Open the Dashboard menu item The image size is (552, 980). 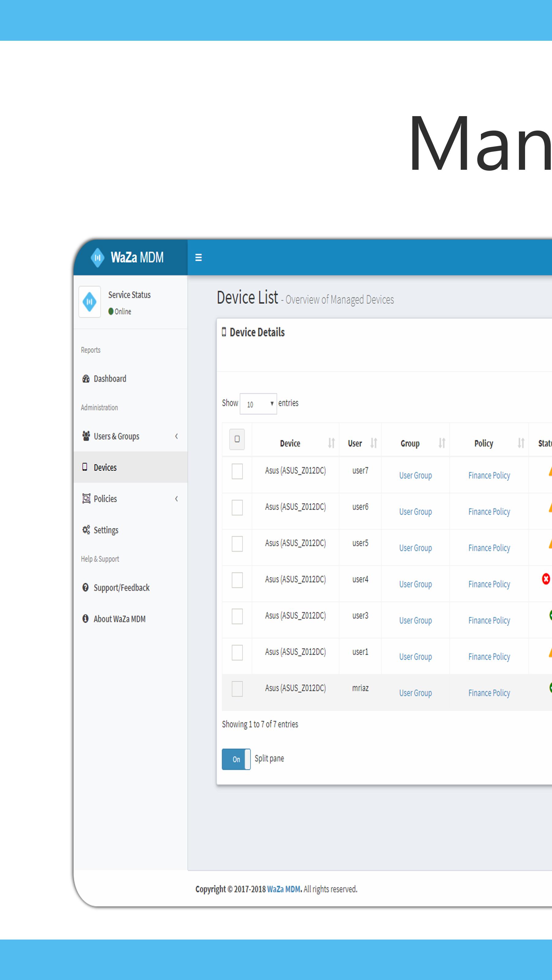[x=130, y=378]
